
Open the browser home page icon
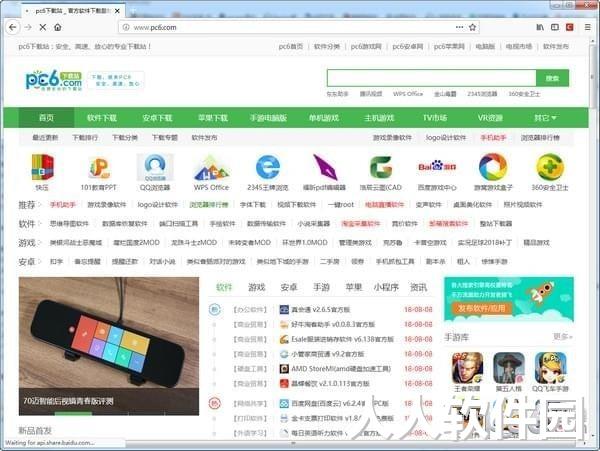[58, 27]
